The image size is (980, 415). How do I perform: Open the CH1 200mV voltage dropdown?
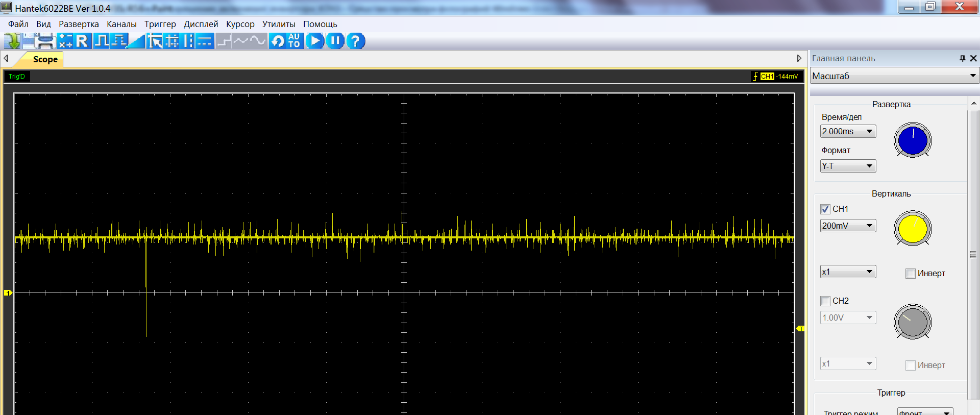click(848, 226)
